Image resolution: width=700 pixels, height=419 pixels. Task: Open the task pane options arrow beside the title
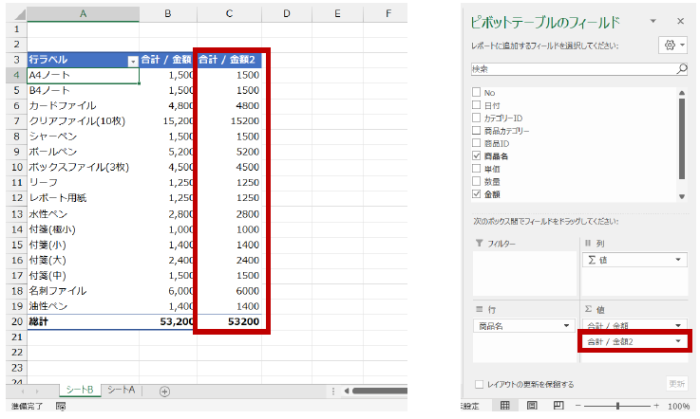point(653,21)
